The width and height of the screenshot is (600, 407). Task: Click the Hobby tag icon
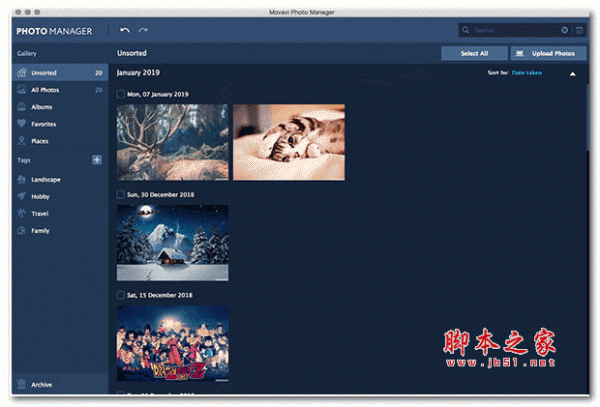click(x=22, y=196)
